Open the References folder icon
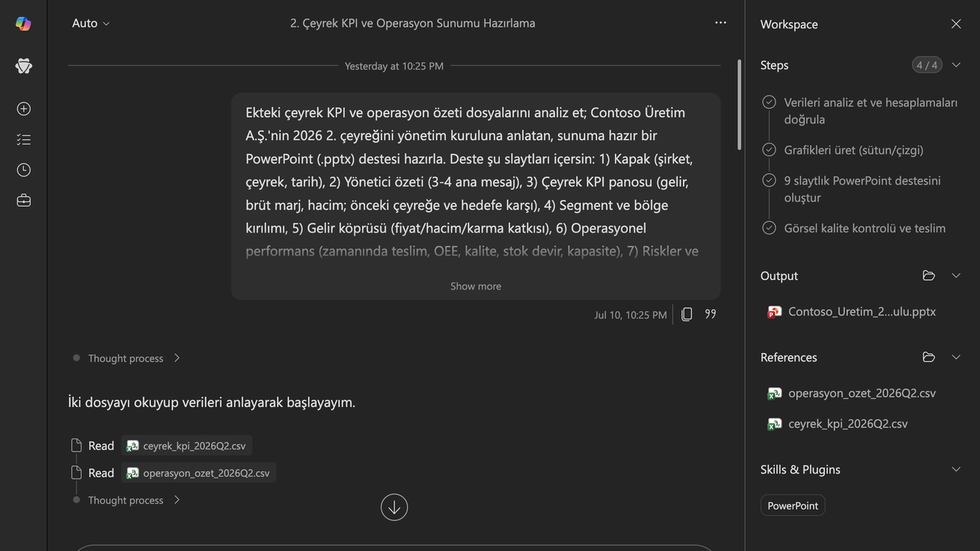Screen dimensions: 980x551 click(929, 357)
